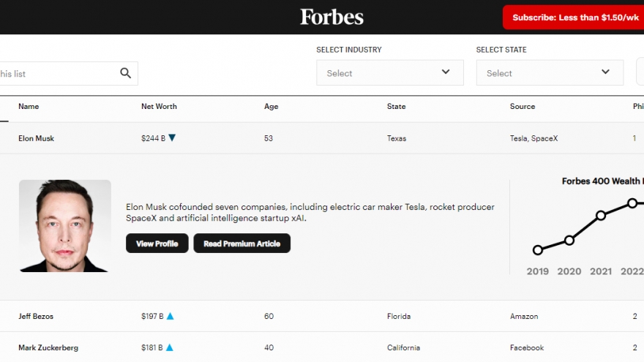Click the age value '40'
This screenshot has width=644, height=362.
[269, 347]
